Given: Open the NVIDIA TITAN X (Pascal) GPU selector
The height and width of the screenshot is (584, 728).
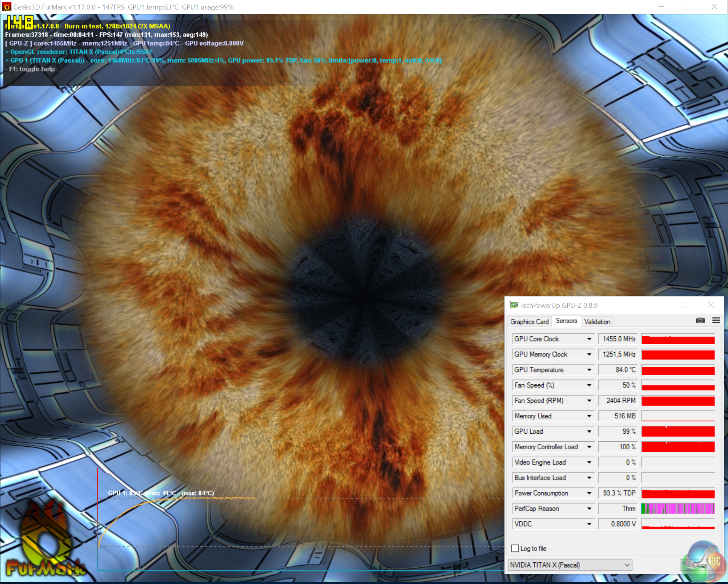Looking at the screenshot, I should pyautogui.click(x=570, y=565).
